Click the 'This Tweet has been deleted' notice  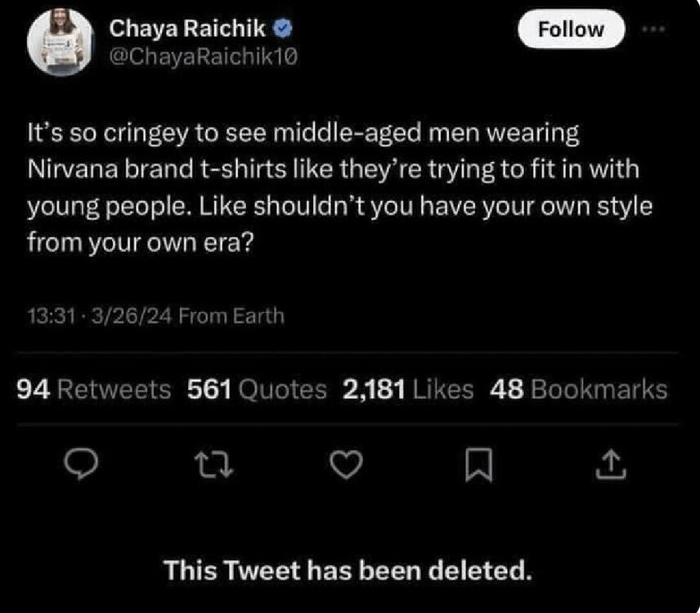click(348, 569)
